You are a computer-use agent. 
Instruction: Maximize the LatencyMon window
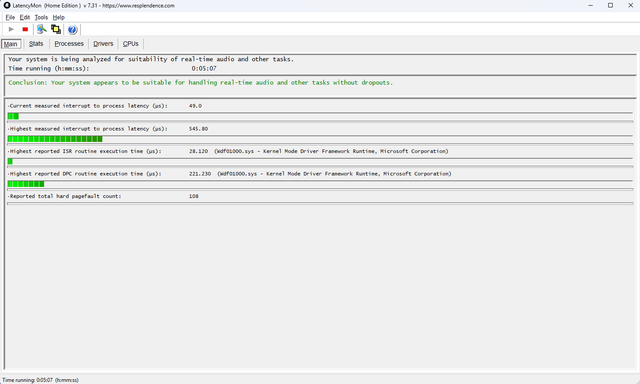[611, 5]
